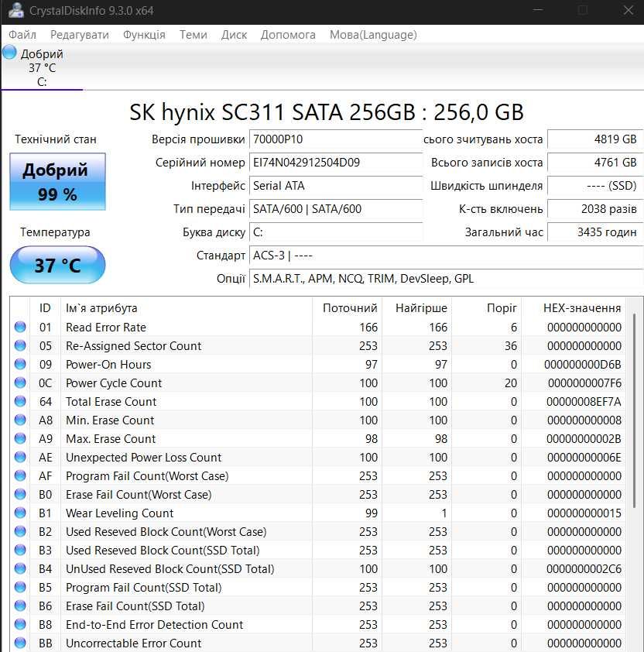This screenshot has width=644, height=652.
Task: Click the orb for Used Reseved Block Count(SSD Total)
Action: pos(20,550)
